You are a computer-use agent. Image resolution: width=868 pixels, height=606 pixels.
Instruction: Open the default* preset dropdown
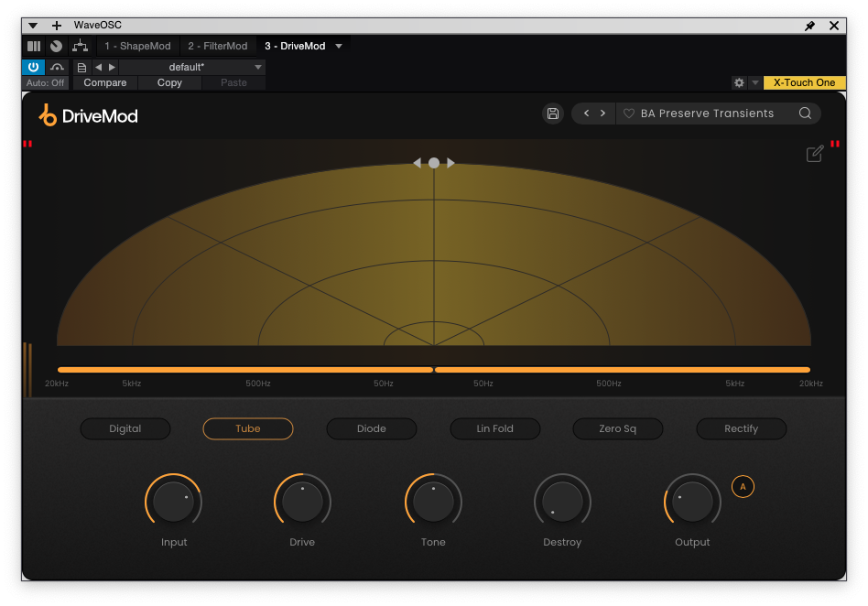[192, 67]
